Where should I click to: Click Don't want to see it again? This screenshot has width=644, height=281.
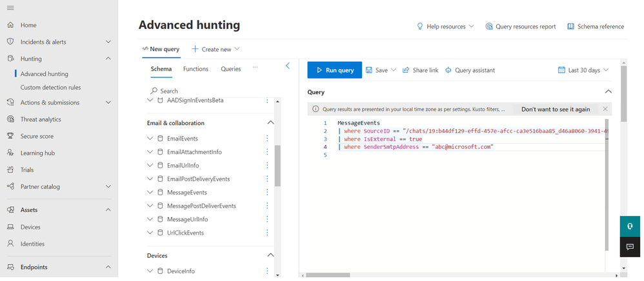pyautogui.click(x=555, y=110)
